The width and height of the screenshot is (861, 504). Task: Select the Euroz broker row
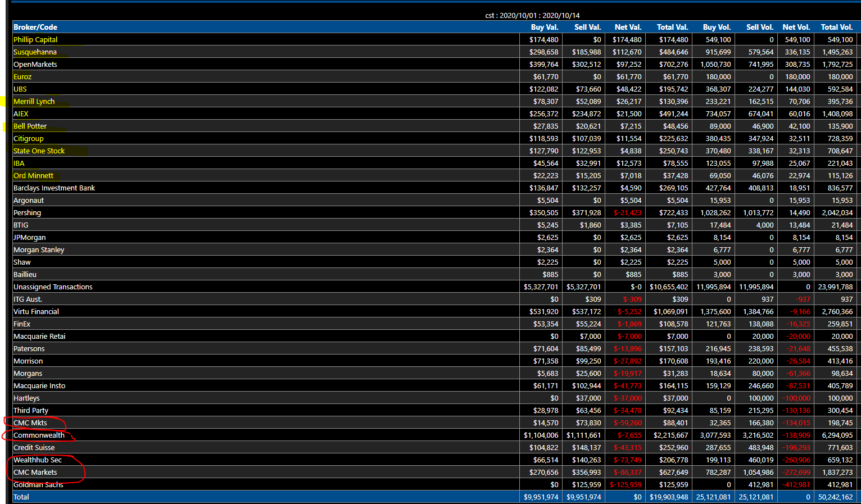click(x=436, y=76)
